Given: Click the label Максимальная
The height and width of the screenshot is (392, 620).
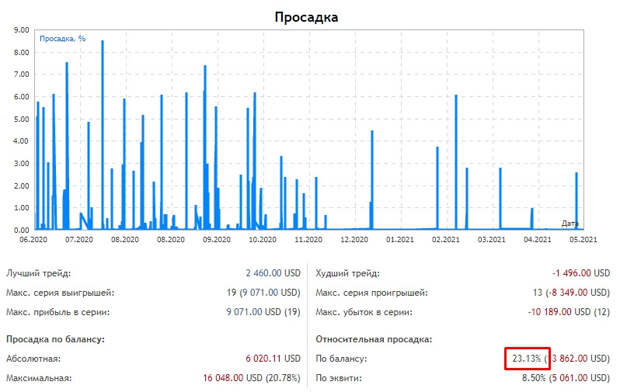Looking at the screenshot, I should coord(39,378).
